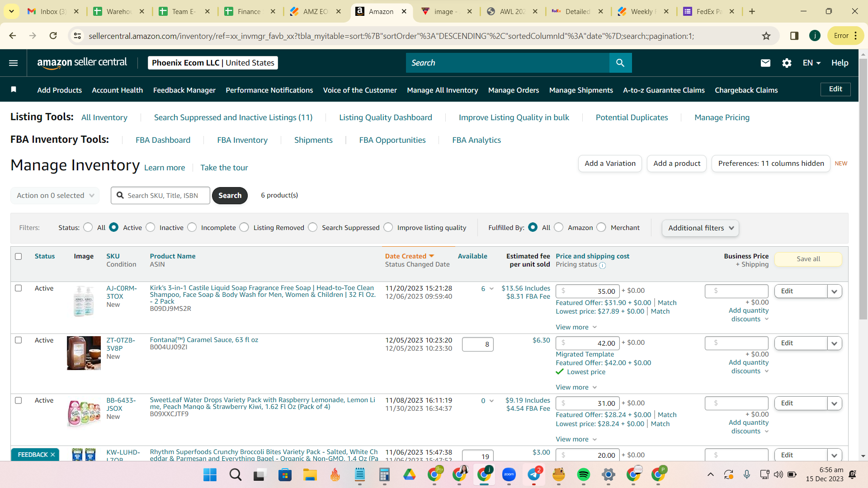This screenshot has width=868, height=488.
Task: Select the All status radio button
Action: pyautogui.click(x=88, y=227)
